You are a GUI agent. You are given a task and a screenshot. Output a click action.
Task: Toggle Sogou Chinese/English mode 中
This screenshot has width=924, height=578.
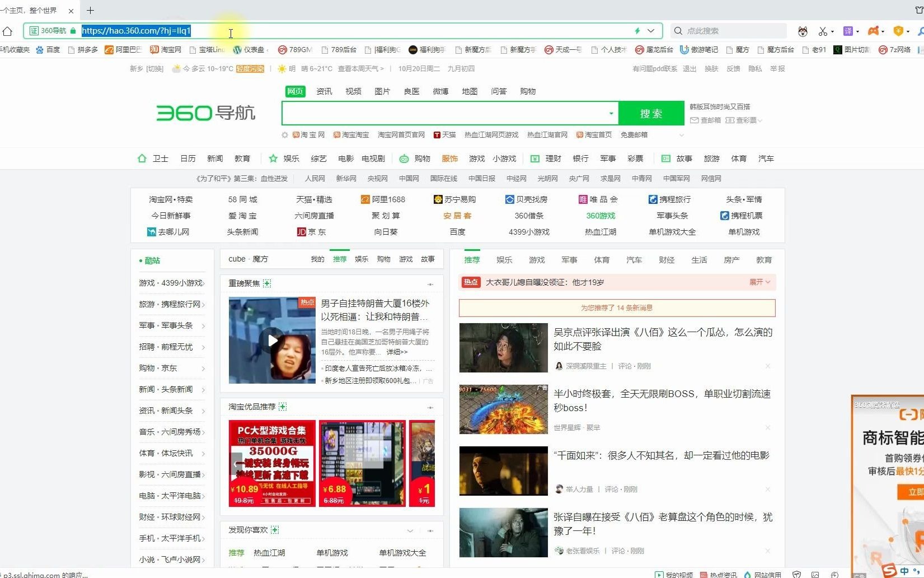[904, 571]
